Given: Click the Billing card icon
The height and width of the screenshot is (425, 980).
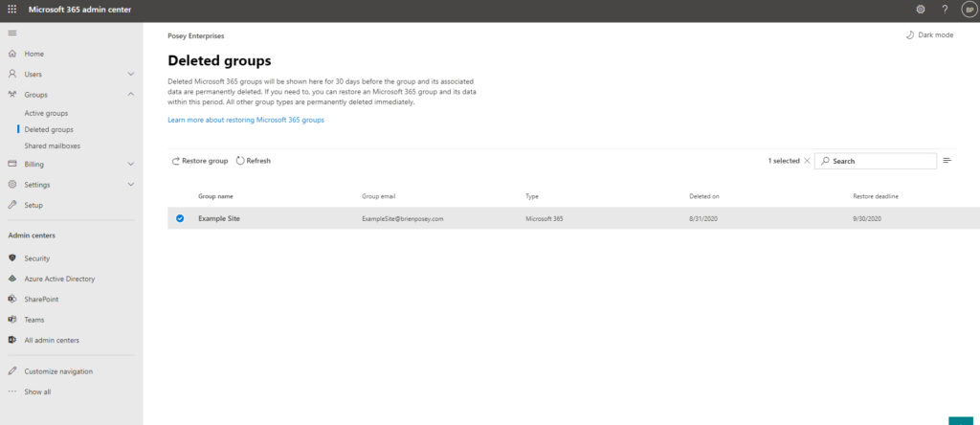Looking at the screenshot, I should pyautogui.click(x=11, y=164).
